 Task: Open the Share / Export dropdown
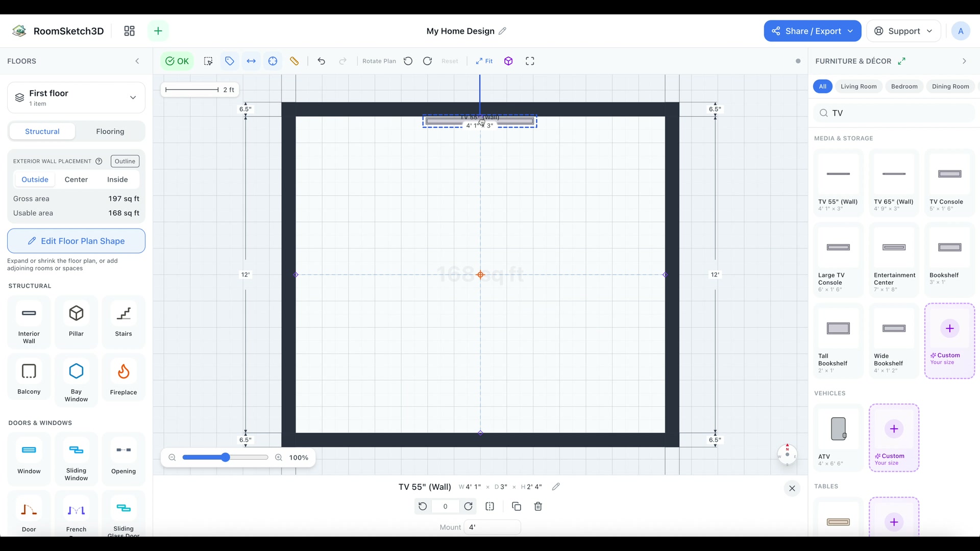813,31
